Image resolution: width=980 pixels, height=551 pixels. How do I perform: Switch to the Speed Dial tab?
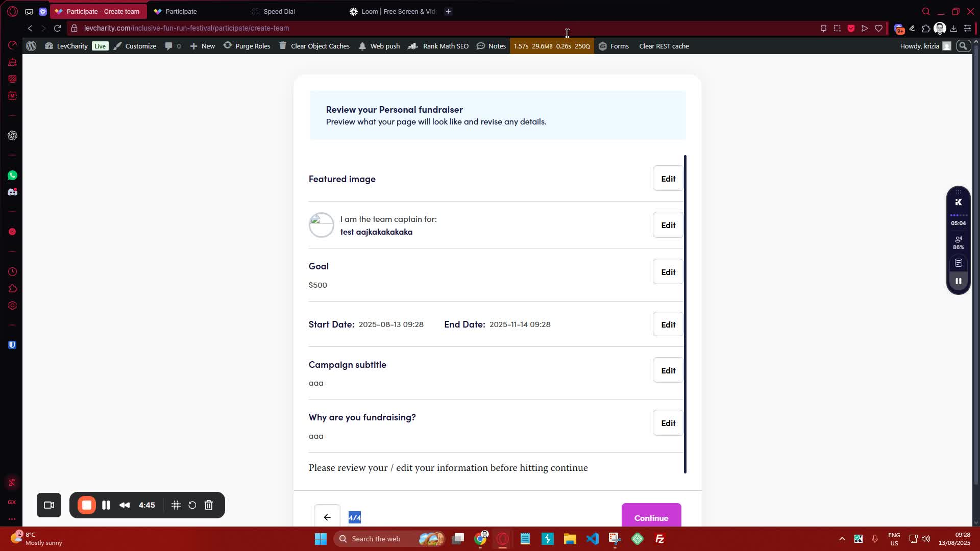click(x=279, y=11)
